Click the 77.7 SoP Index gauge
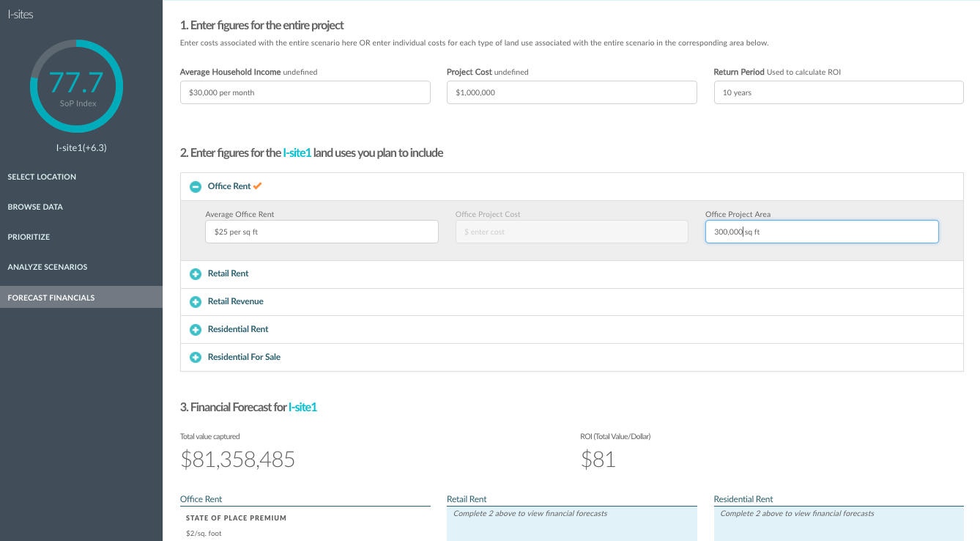This screenshot has width=980, height=541. (x=77, y=87)
